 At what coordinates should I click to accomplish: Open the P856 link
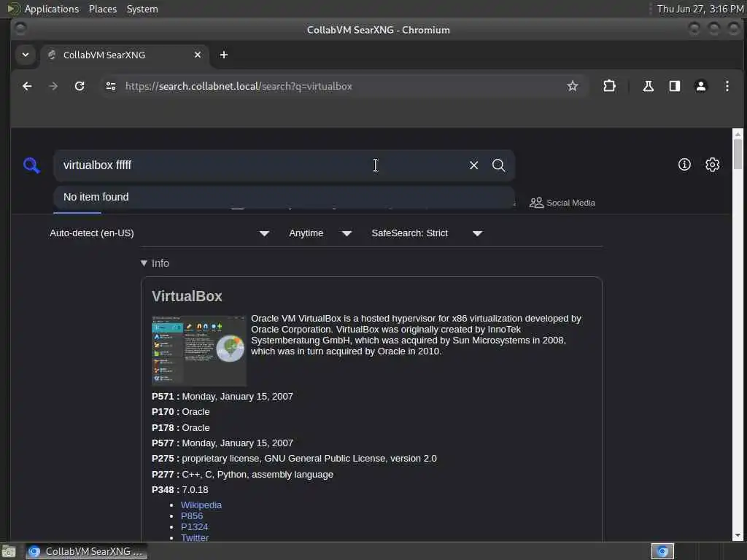(192, 516)
